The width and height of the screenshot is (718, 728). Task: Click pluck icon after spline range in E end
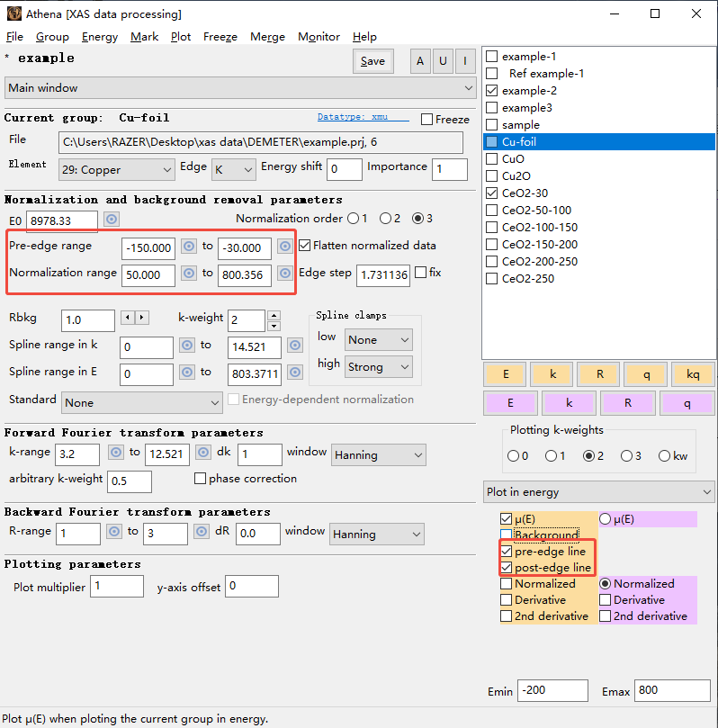point(295,372)
